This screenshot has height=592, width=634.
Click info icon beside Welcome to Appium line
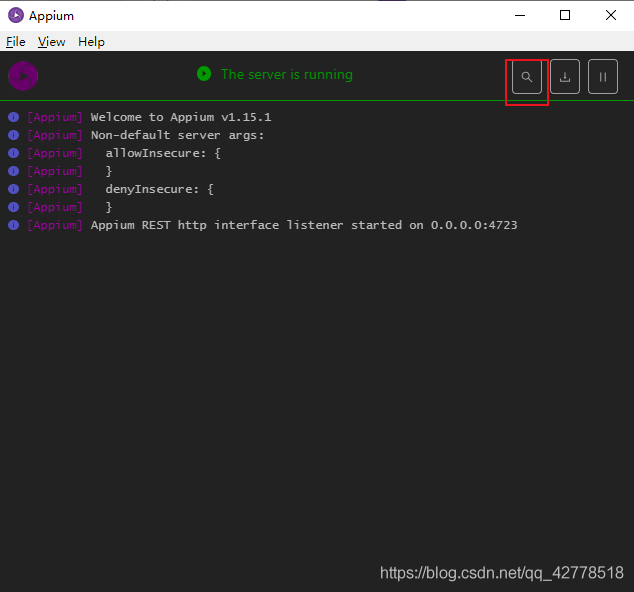13,117
